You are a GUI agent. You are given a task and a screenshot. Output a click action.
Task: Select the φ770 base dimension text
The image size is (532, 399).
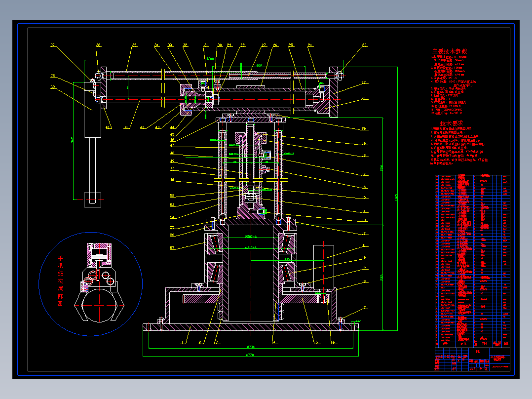click(x=249, y=355)
